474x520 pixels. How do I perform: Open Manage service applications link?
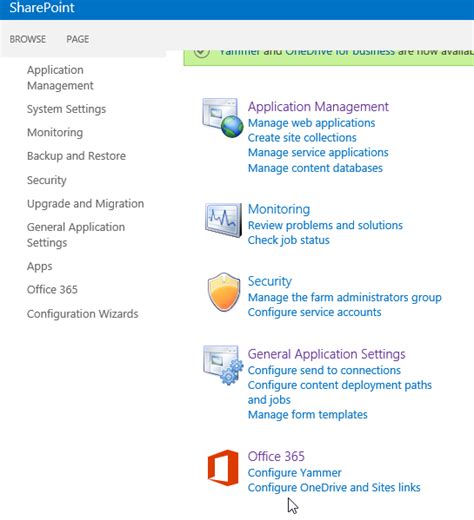coord(318,152)
